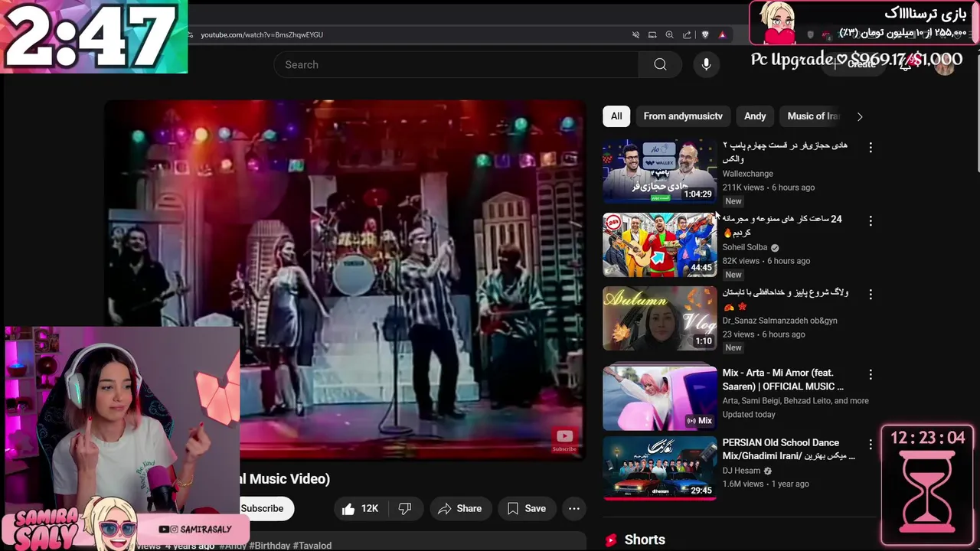Click '1.6M views • 1 year ago' text
The width and height of the screenshot is (980, 551).
coord(766,484)
